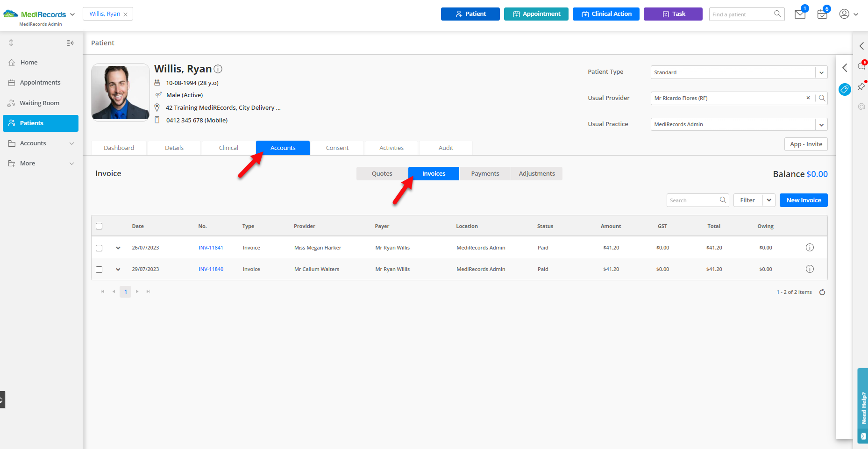Viewport: 868px width, 449px height.
Task: Open the user profile account icon
Action: [844, 14]
